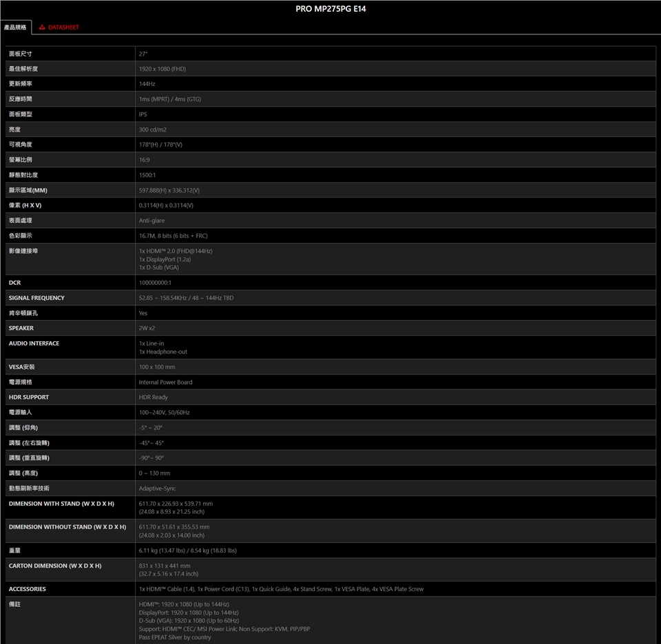Screen dimensions: 661x644
Task: Switch to the DATASHEET tab
Action: coord(63,28)
